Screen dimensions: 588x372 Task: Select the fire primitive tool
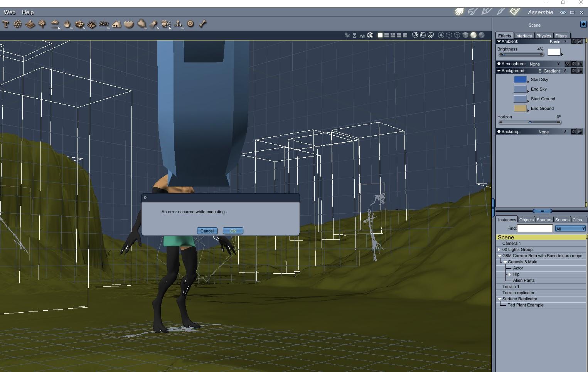67,24
